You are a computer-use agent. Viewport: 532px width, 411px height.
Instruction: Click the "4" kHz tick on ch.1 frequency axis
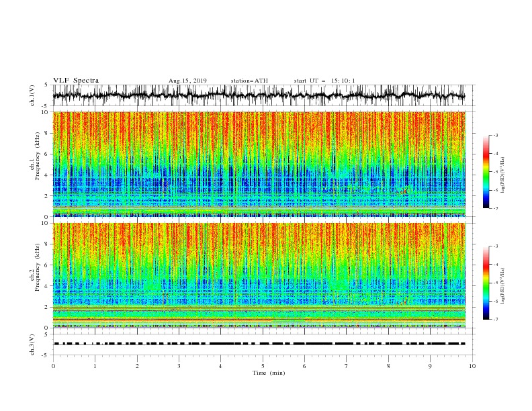coord(47,175)
